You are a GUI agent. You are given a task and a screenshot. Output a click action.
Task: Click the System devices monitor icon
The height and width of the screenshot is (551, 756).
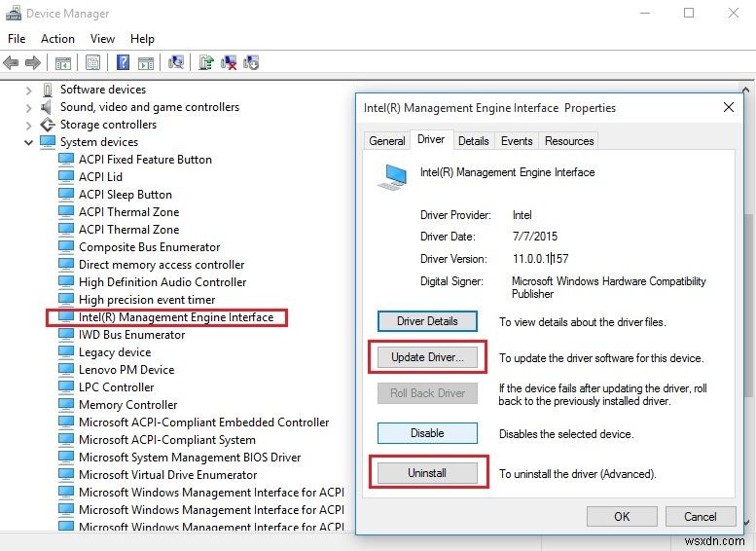point(48,142)
